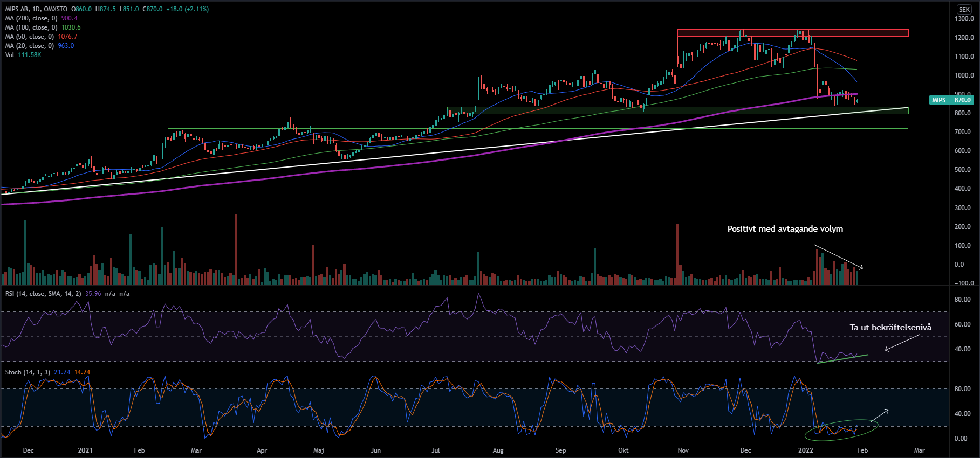
Task: Click the Jul label on time axis
Action: (x=435, y=450)
